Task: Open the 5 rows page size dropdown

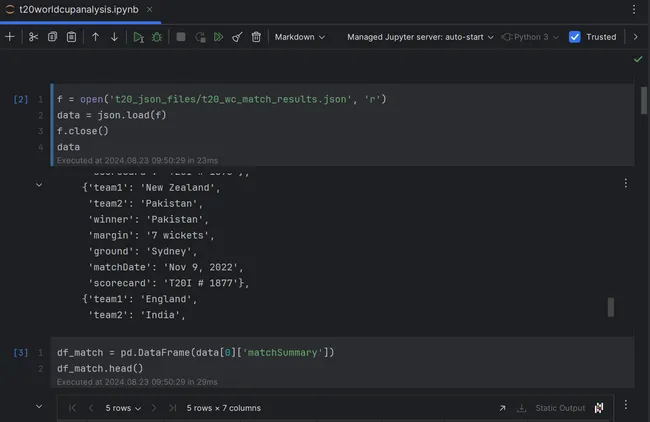Action: click(x=123, y=408)
